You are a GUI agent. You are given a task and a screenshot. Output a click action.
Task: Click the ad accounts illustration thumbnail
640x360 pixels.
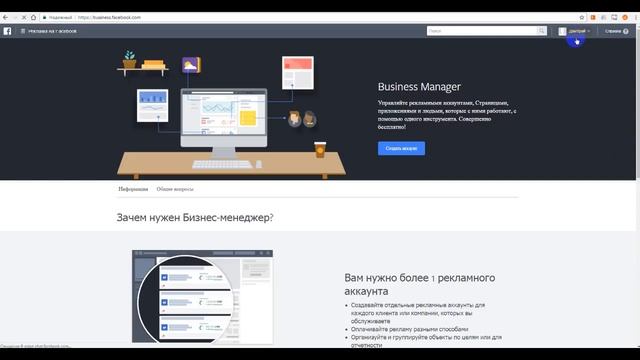click(x=202, y=297)
